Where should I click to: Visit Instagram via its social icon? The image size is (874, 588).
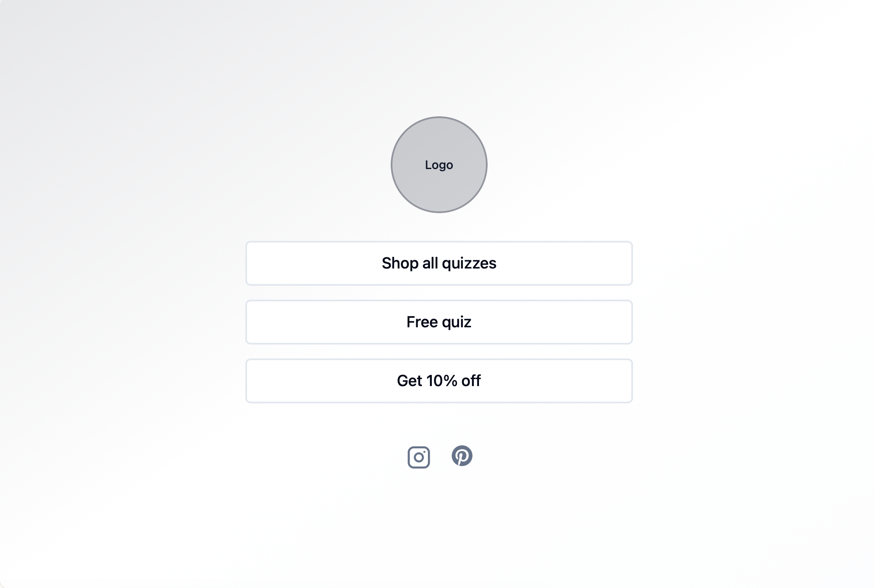pyautogui.click(x=418, y=457)
